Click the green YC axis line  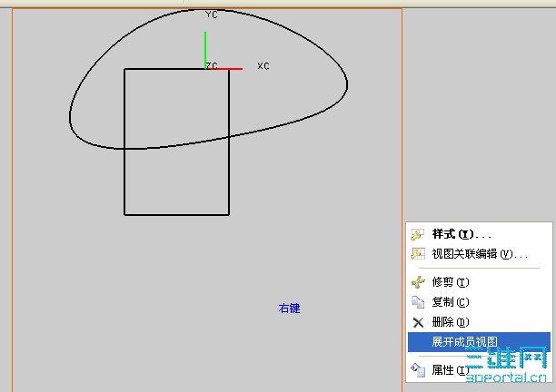pyautogui.click(x=205, y=50)
